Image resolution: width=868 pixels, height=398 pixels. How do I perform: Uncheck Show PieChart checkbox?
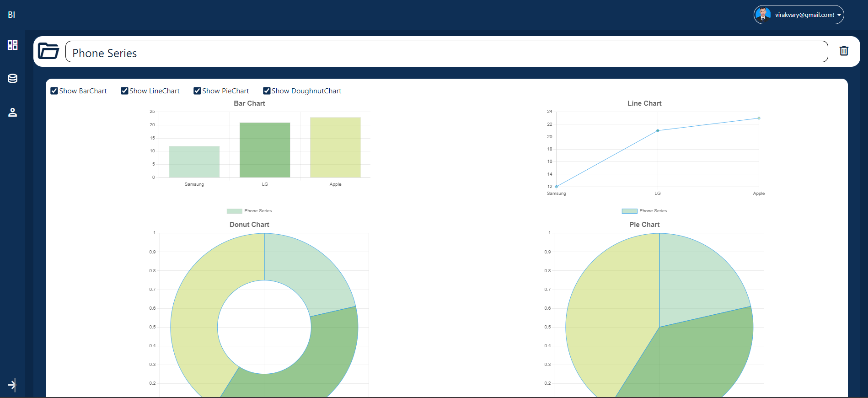197,91
